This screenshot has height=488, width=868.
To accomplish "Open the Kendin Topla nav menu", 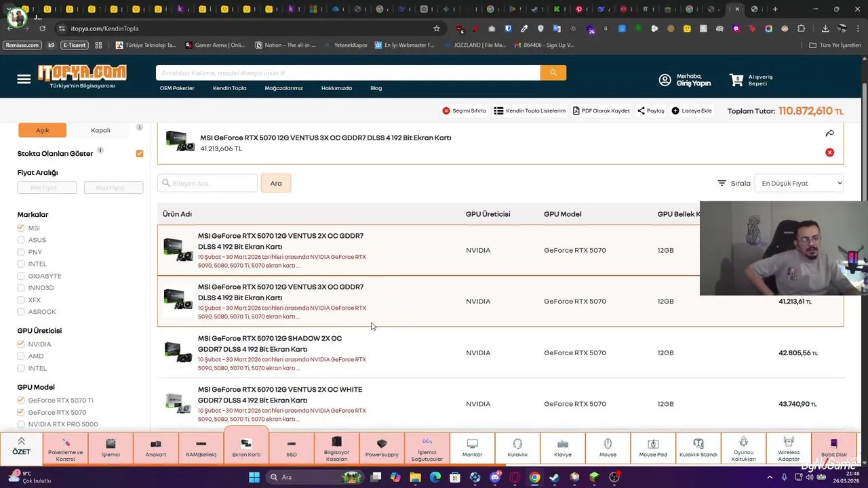I will tap(229, 88).
